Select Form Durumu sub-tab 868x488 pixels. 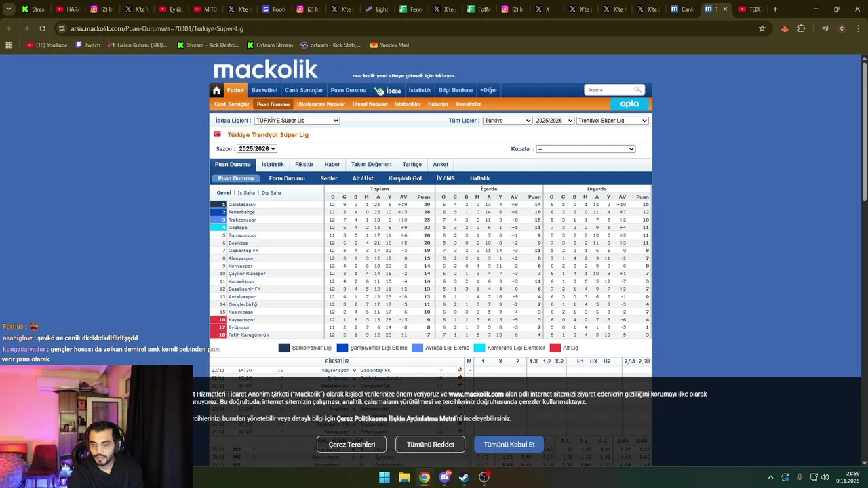[287, 178]
